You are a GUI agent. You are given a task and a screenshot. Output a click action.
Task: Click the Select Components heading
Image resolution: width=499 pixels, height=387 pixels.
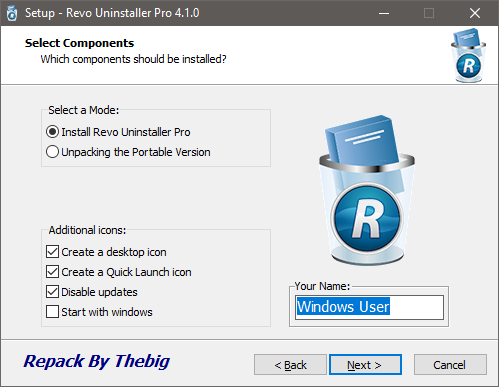79,43
